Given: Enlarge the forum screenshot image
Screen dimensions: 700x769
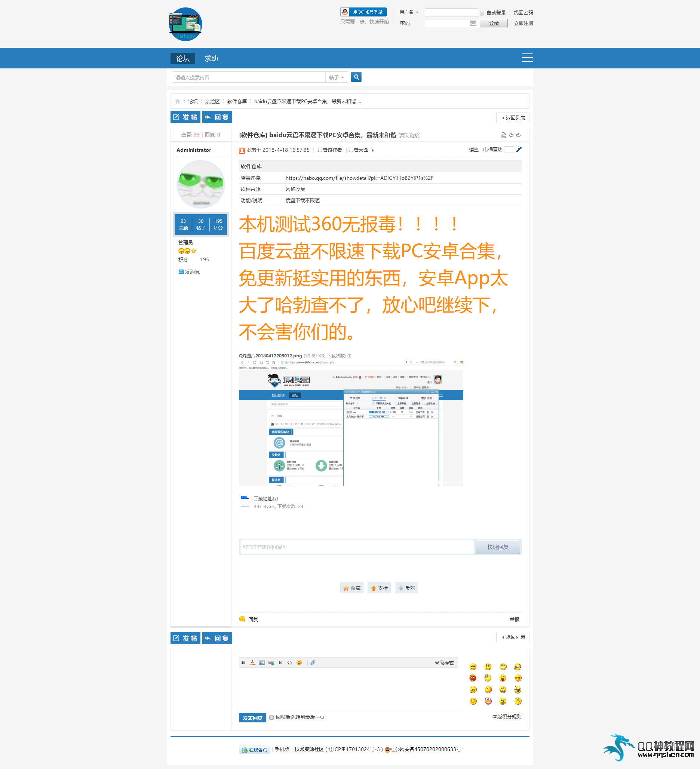Looking at the screenshot, I should click(x=351, y=423).
